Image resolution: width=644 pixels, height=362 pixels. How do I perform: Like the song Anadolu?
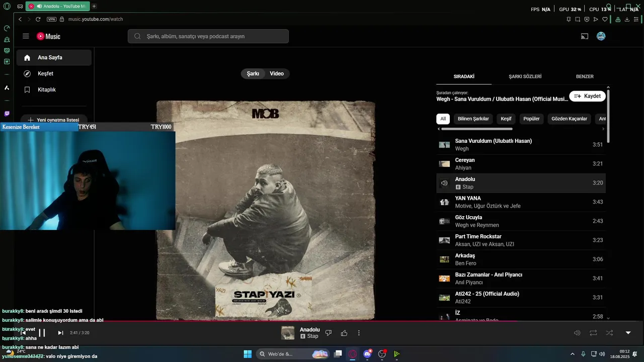coord(344,333)
